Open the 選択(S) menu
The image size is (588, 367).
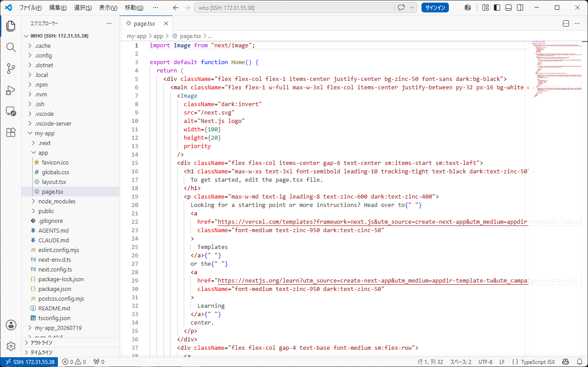pyautogui.click(x=83, y=8)
